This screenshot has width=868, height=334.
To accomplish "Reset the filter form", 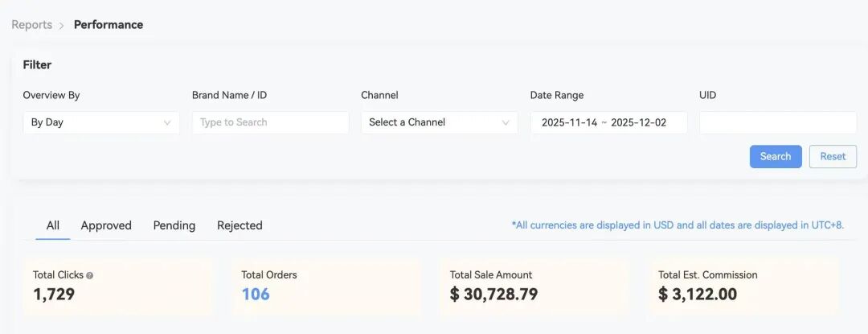I will coord(833,156).
